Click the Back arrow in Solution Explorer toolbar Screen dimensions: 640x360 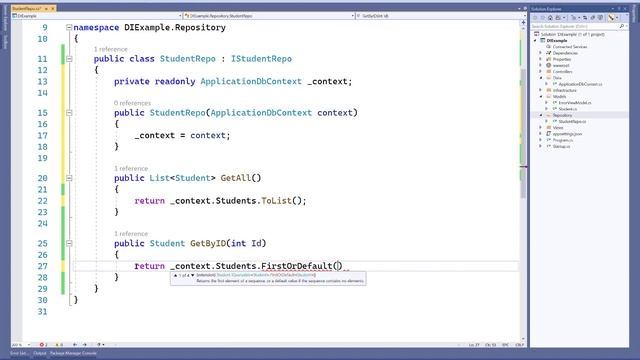[x=535, y=18]
